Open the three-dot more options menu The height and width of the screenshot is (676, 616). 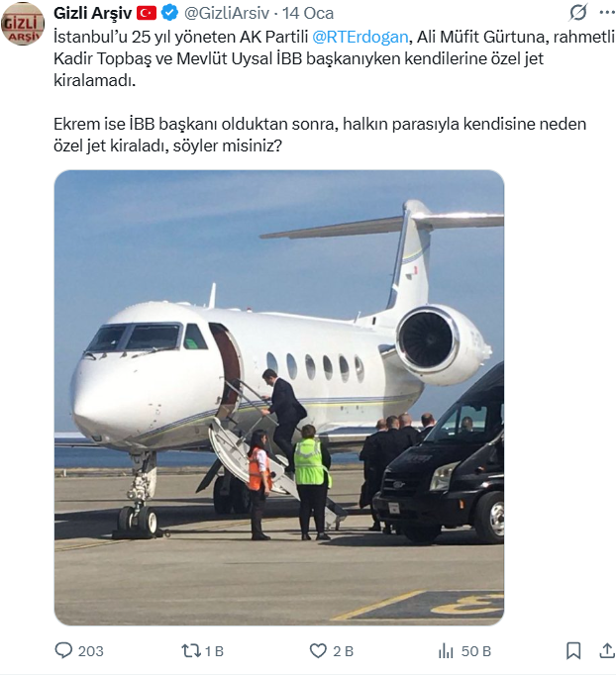(607, 13)
